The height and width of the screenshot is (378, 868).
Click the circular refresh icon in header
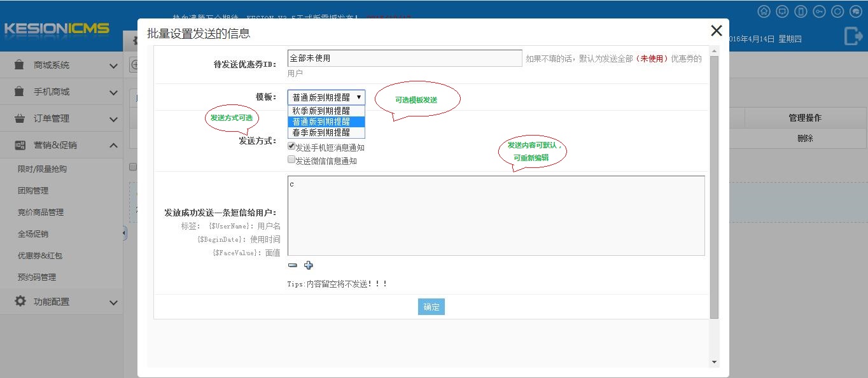tap(838, 11)
